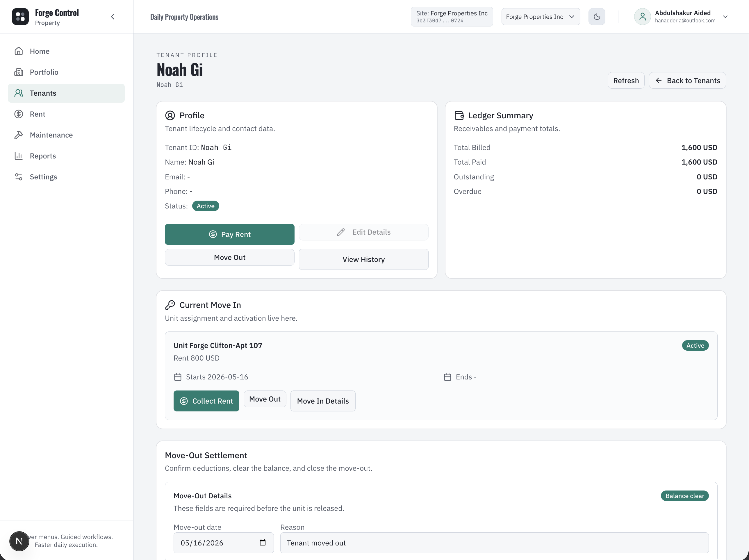Click the hanadderia@outlook.com email text

coord(685,20)
